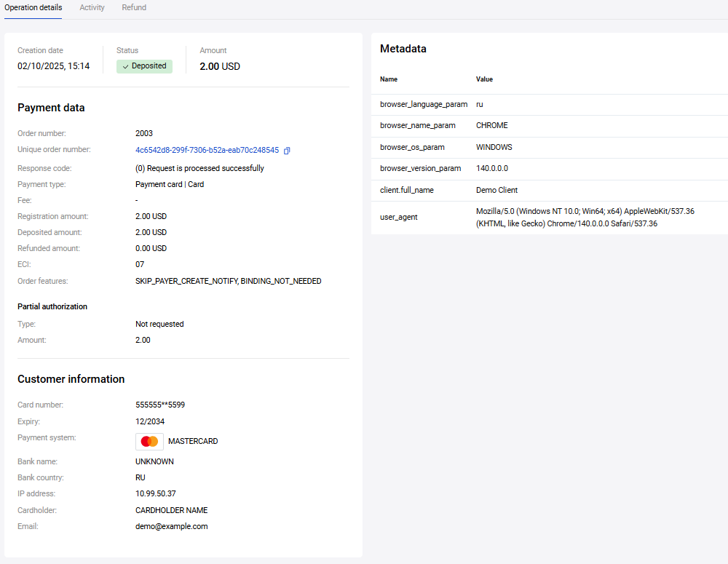Open the Refund tab
728x564 pixels.
point(134,7)
